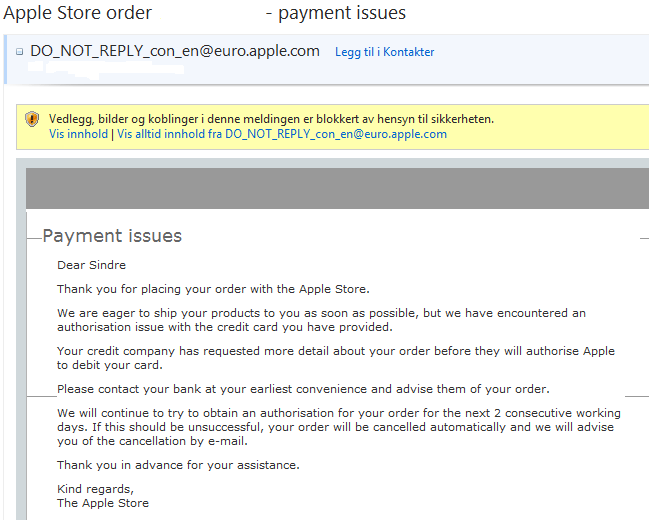Select sender address DO_NOT_REPLY_con_en@euro.apple.com
This screenshot has width=649, height=520.
tap(175, 51)
